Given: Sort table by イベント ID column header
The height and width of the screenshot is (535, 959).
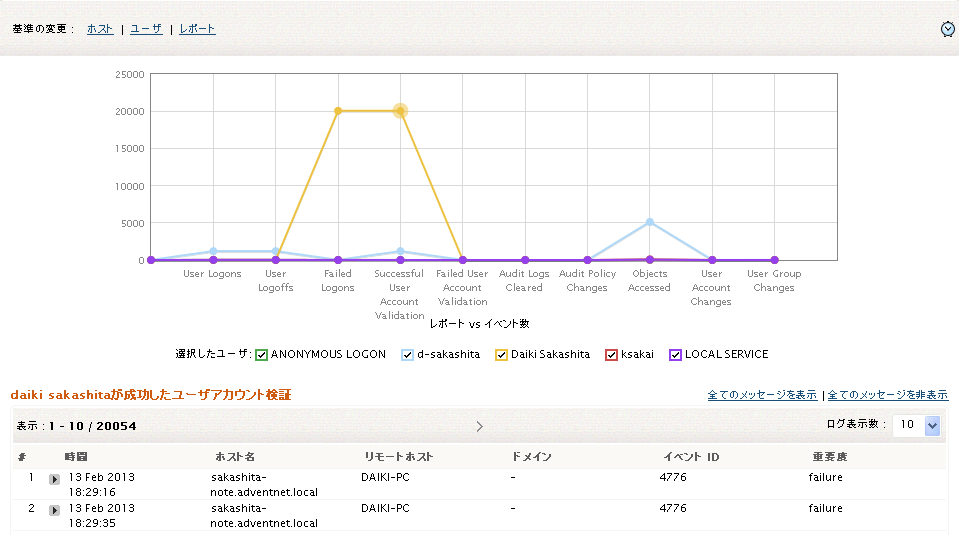Looking at the screenshot, I should [x=691, y=457].
